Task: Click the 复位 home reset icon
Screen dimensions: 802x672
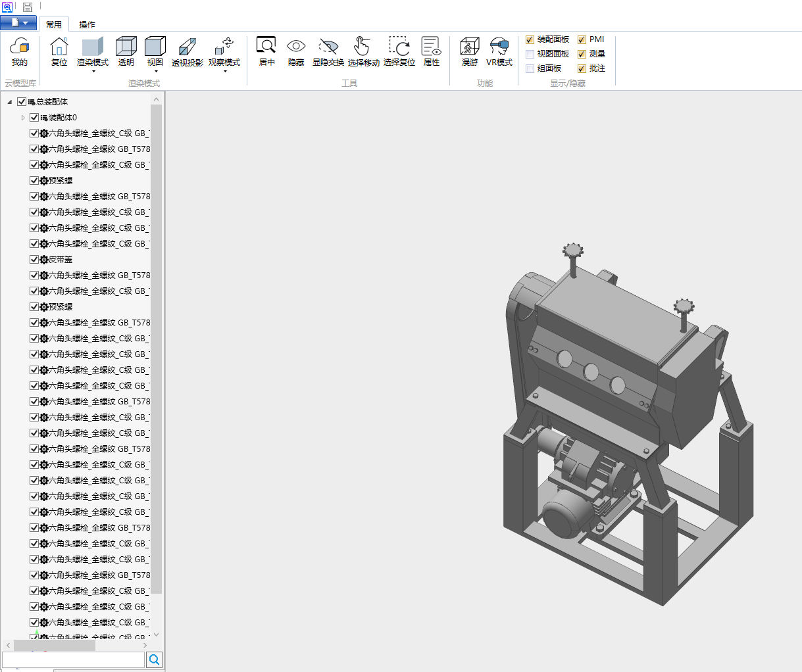Action: click(x=59, y=51)
